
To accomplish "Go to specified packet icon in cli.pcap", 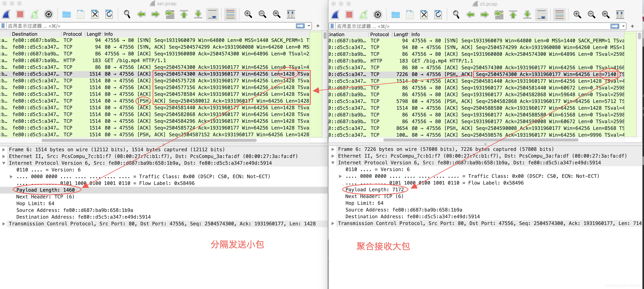I will tap(499, 15).
